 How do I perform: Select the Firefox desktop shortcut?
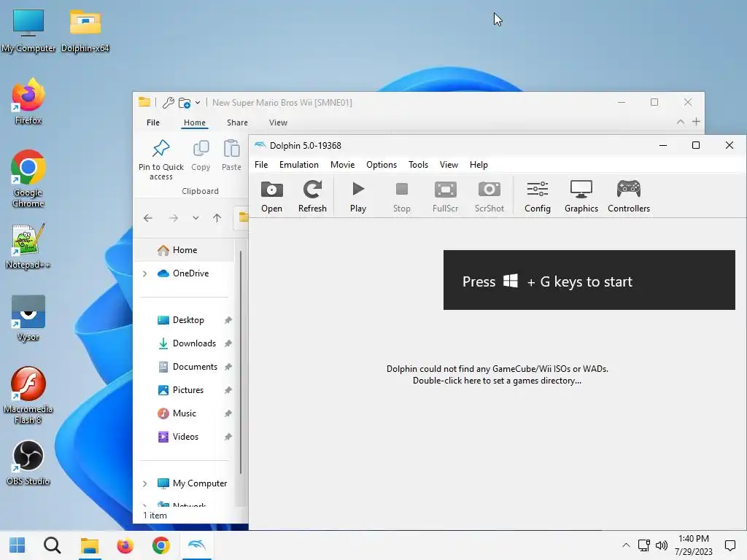[x=28, y=101]
